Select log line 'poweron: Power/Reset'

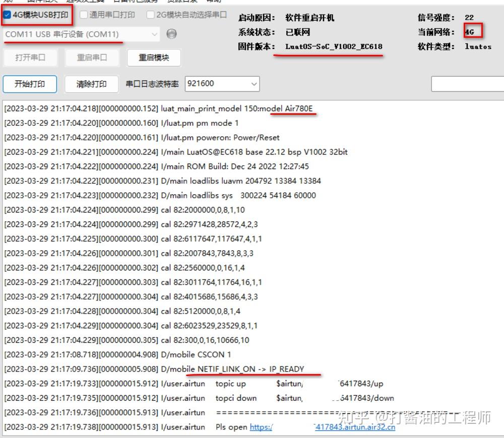tap(142, 137)
